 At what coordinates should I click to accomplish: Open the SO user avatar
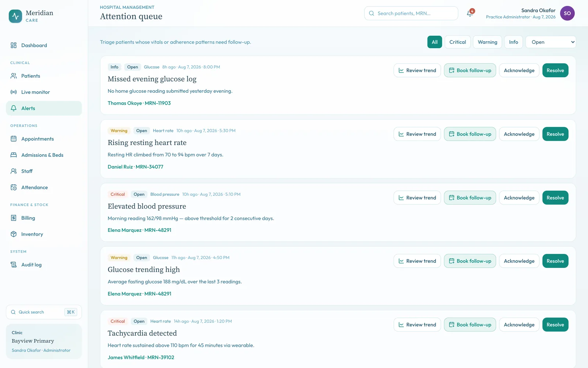(567, 13)
